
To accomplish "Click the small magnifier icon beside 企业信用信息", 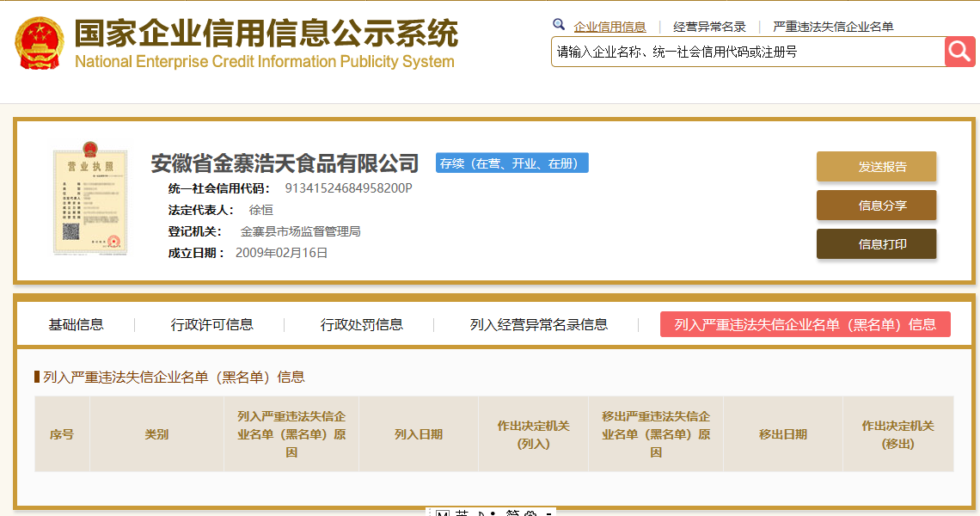I will click(559, 24).
